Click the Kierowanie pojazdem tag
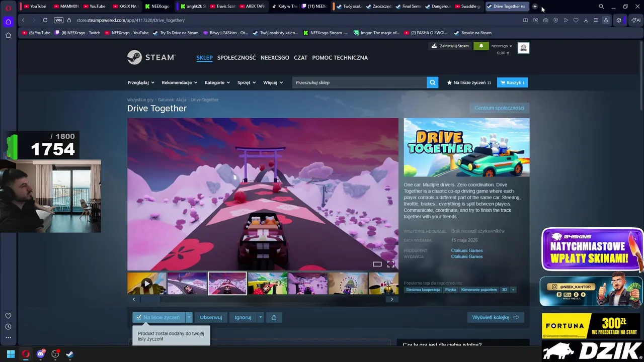 coord(478,290)
